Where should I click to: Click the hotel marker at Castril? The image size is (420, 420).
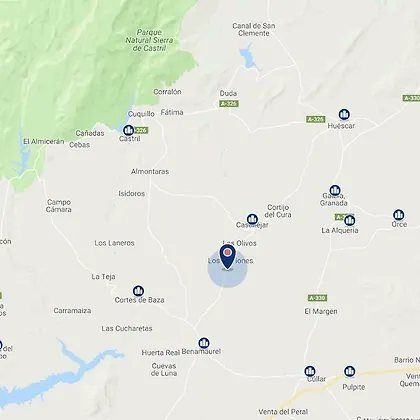pos(129,130)
